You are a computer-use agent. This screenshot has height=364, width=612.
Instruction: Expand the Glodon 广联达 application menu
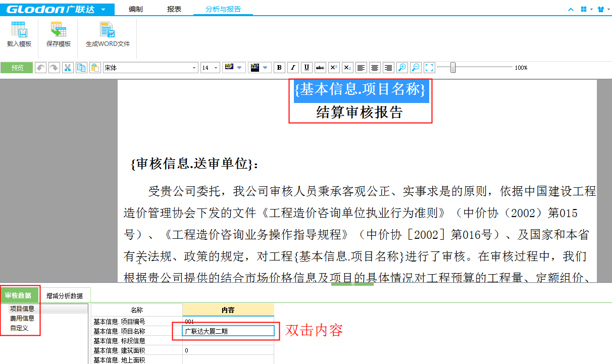click(104, 9)
